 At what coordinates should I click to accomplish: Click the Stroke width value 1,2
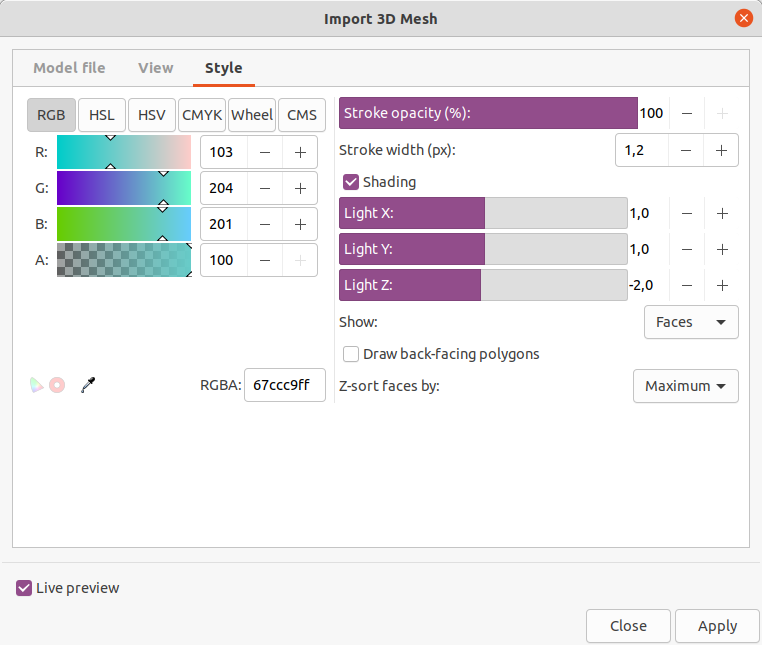pos(642,150)
